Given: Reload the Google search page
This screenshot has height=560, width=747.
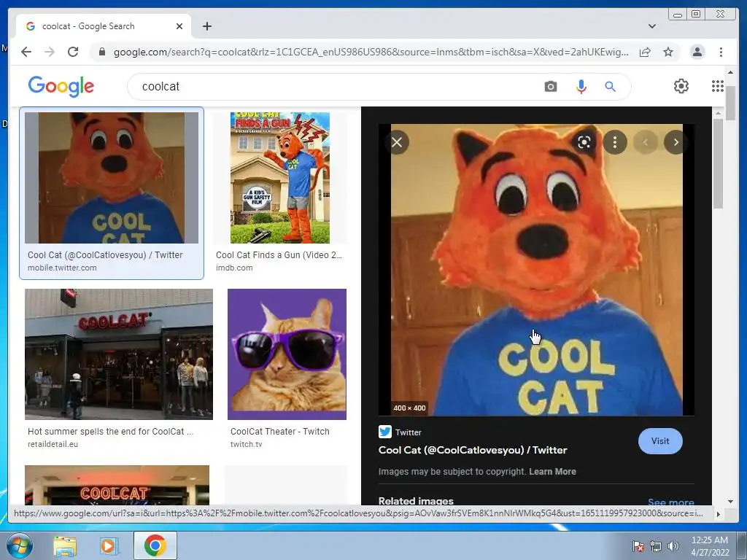Looking at the screenshot, I should tap(73, 52).
